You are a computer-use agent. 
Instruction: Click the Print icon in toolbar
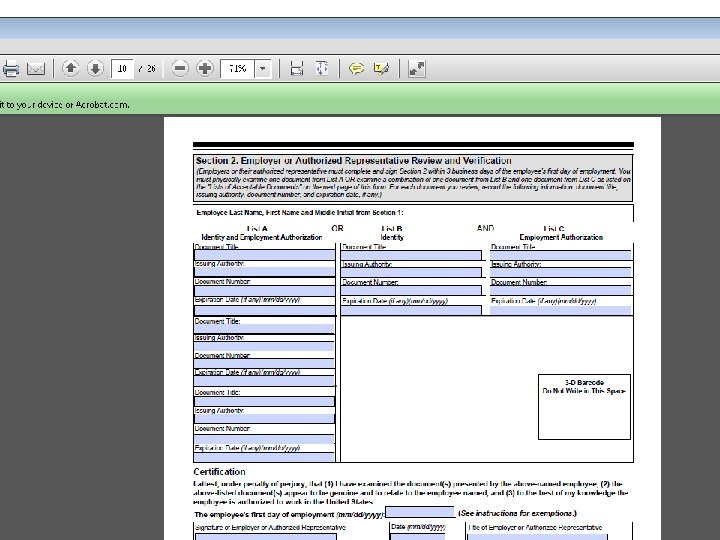coord(10,69)
